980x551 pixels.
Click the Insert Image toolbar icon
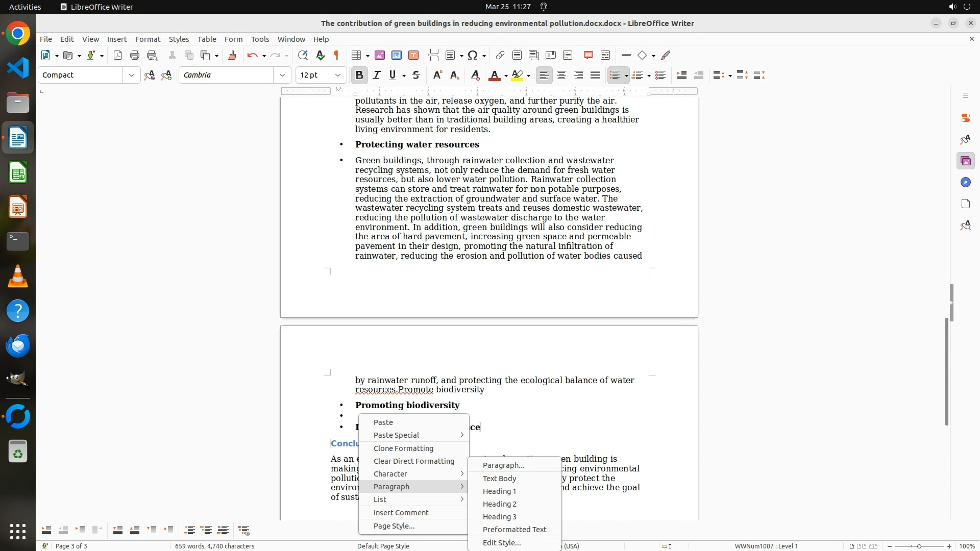pos(380,56)
